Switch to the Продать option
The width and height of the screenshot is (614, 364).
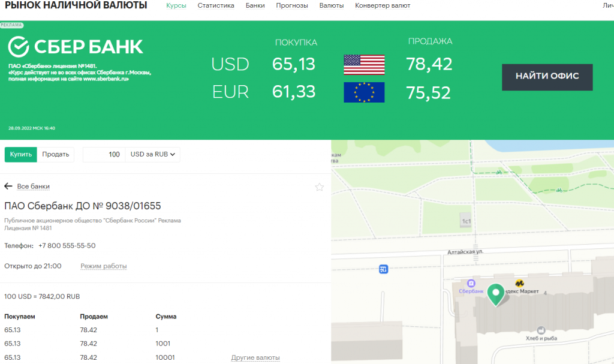tap(56, 154)
